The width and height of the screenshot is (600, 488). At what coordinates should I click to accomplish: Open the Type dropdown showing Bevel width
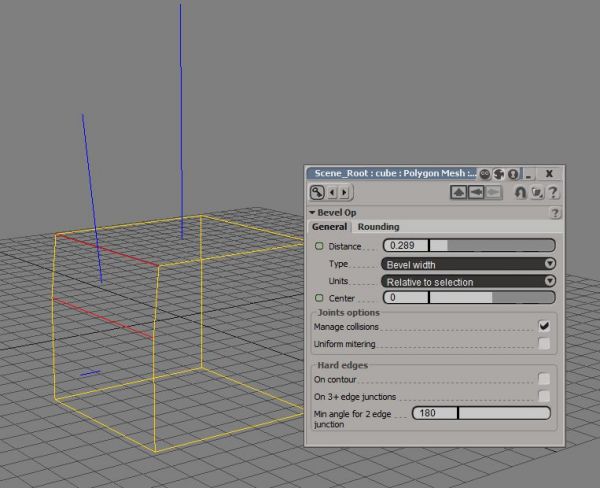click(468, 264)
